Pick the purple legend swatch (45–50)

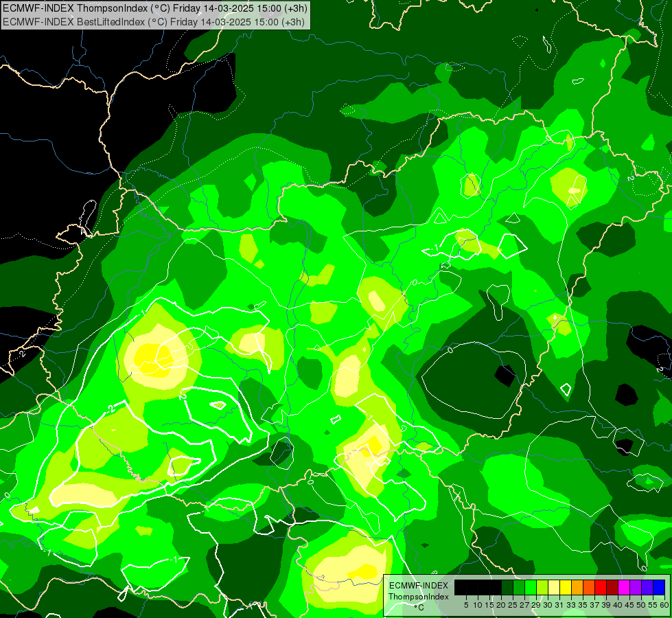[x=636, y=588]
